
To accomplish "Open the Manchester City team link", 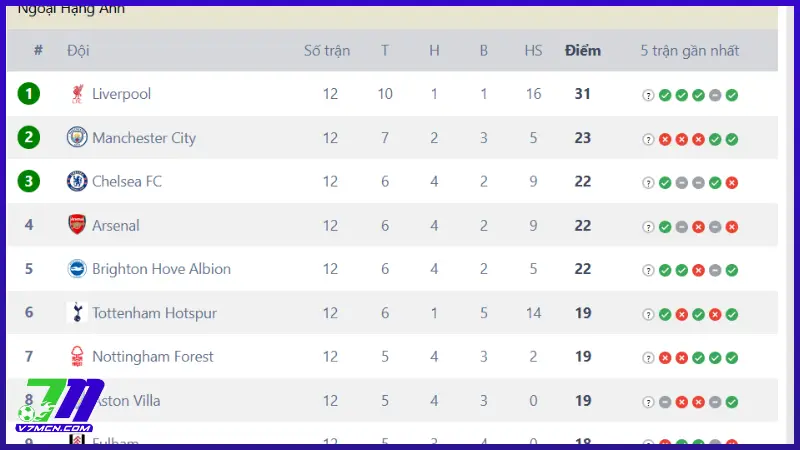I will pyautogui.click(x=144, y=138).
